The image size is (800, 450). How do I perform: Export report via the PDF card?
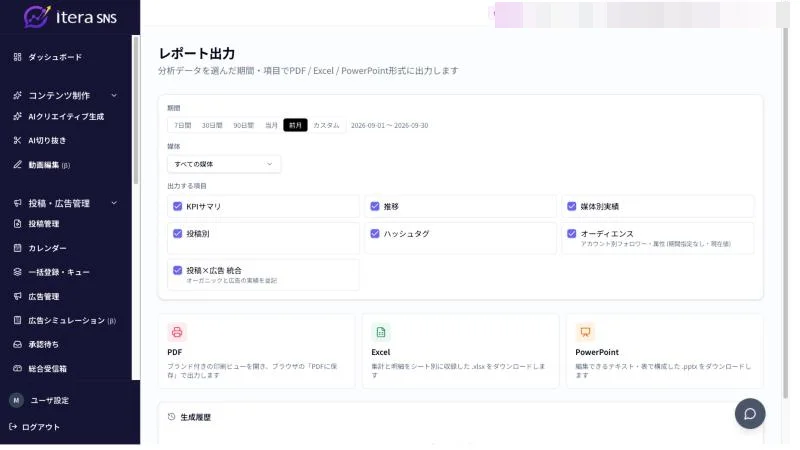(257, 351)
